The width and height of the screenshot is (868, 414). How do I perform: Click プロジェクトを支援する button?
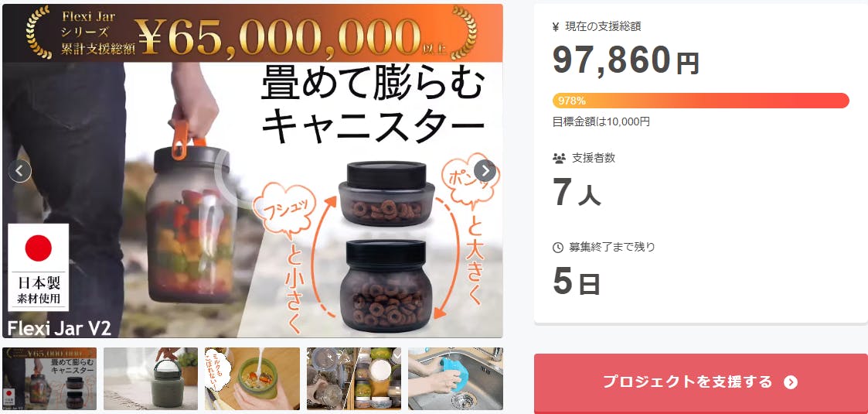click(701, 383)
